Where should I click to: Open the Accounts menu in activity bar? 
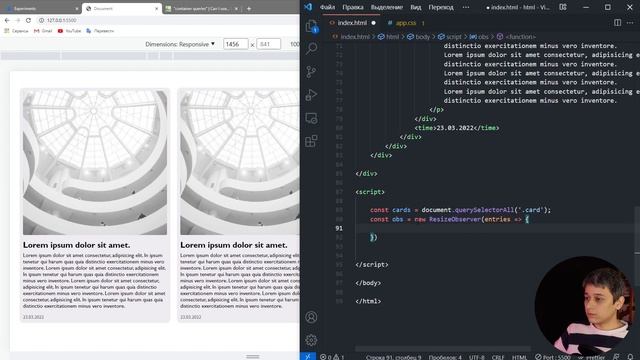point(311,317)
